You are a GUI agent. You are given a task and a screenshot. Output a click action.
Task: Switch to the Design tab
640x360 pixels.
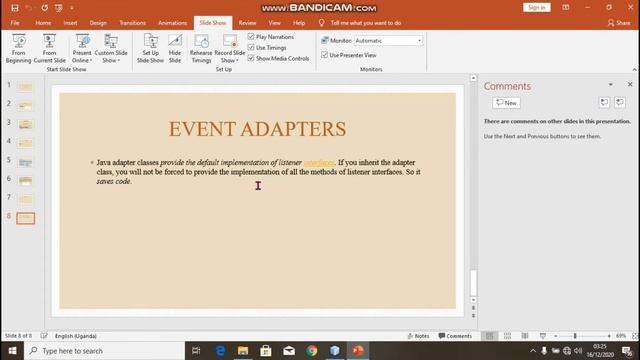tap(98, 23)
